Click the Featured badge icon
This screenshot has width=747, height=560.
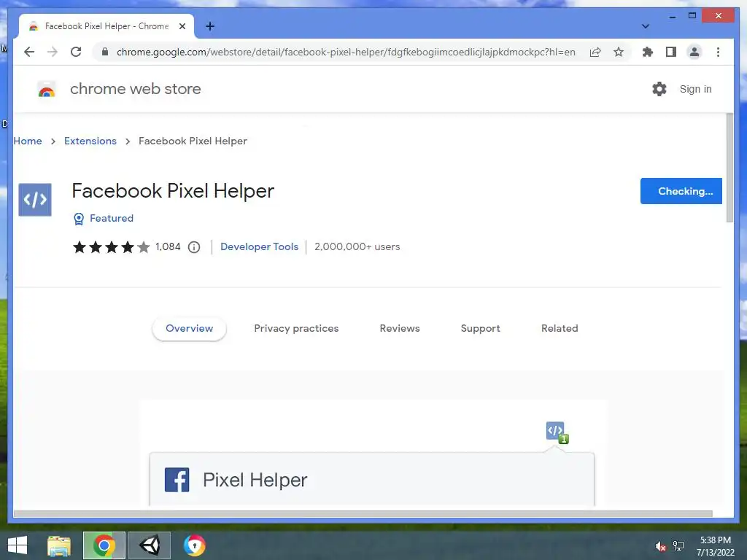click(x=79, y=219)
